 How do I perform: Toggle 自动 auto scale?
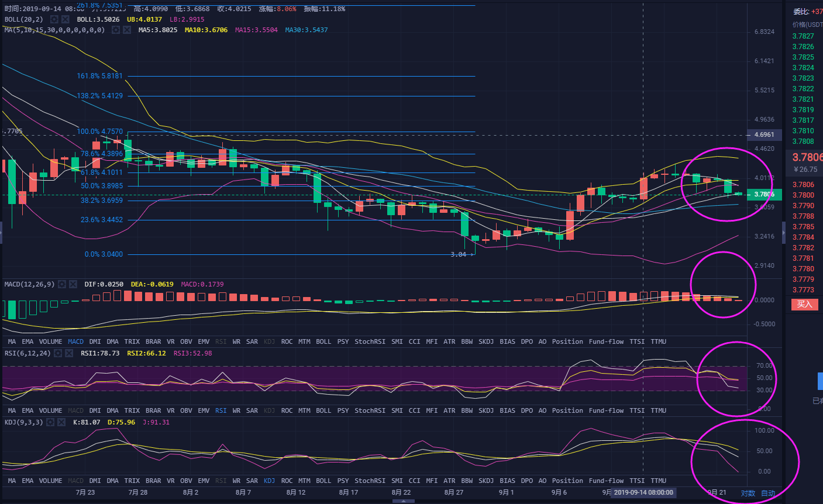point(768,493)
